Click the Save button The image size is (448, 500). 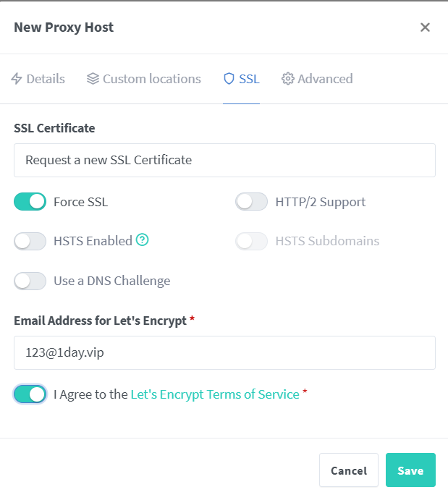click(x=410, y=470)
